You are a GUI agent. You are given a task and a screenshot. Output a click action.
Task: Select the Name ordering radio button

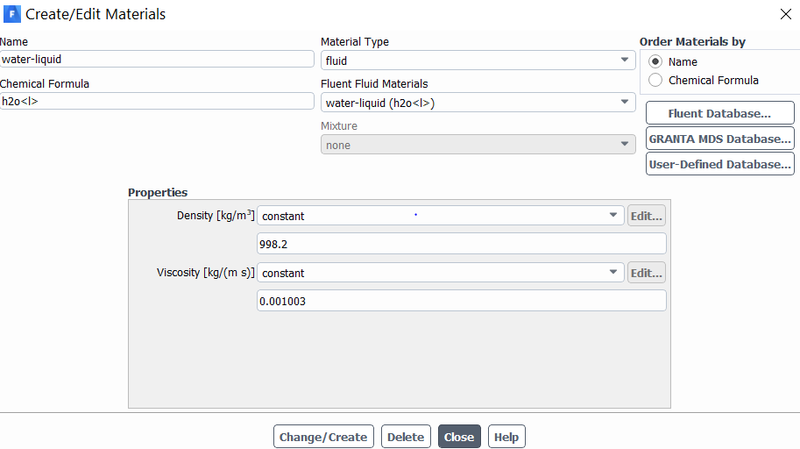coord(655,62)
